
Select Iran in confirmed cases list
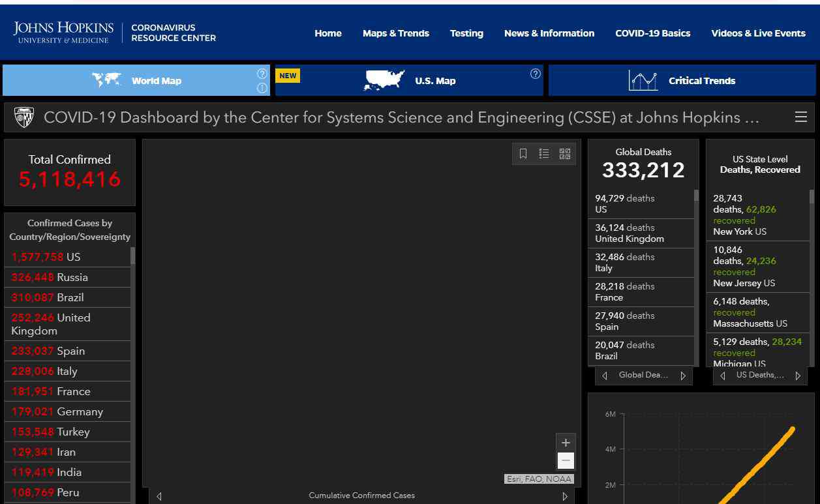(x=68, y=452)
